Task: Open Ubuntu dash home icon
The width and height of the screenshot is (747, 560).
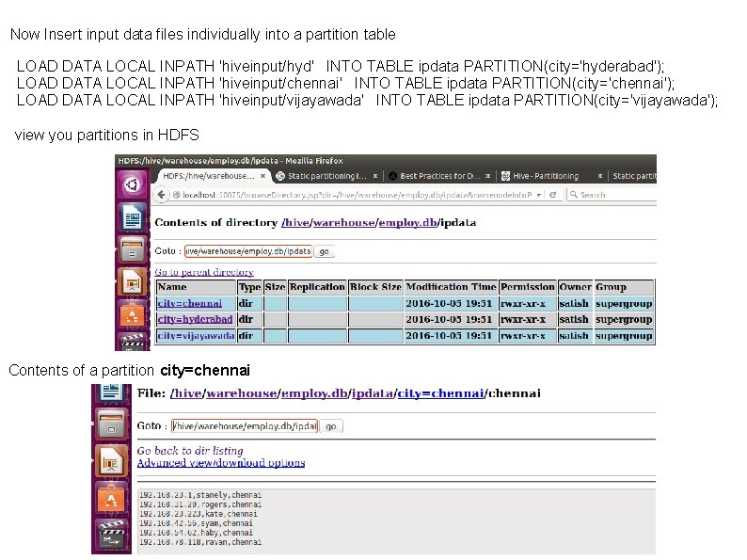Action: [132, 184]
